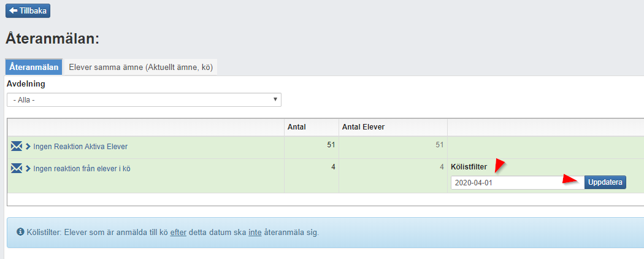Click the Avdelning label

(26, 84)
